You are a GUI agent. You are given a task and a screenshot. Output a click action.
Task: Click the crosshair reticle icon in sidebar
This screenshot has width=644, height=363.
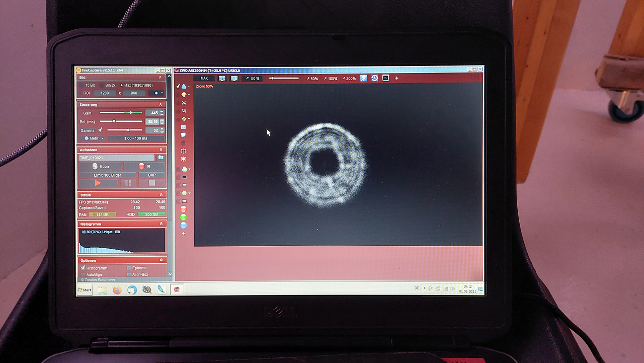coord(184,151)
